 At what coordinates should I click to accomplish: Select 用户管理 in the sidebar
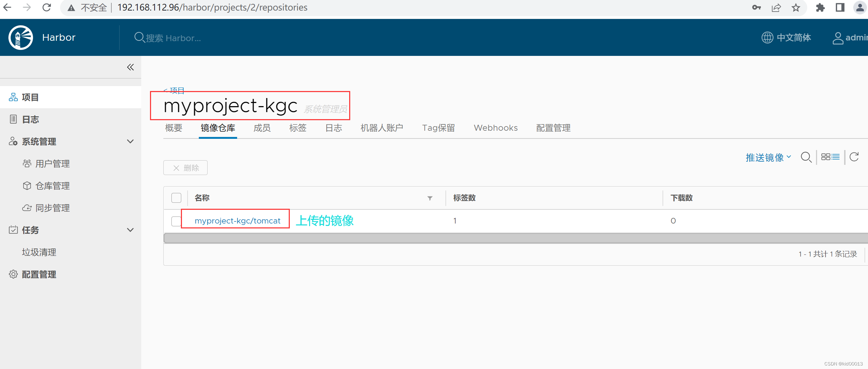click(x=52, y=163)
